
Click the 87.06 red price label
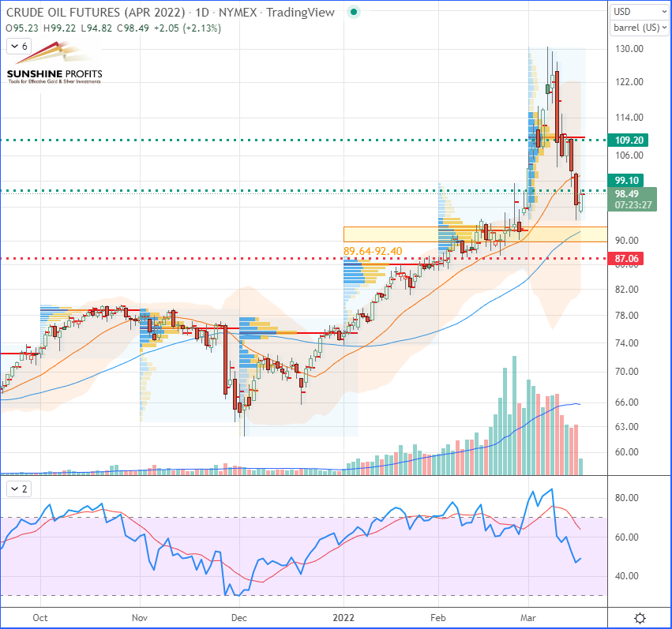tap(626, 259)
